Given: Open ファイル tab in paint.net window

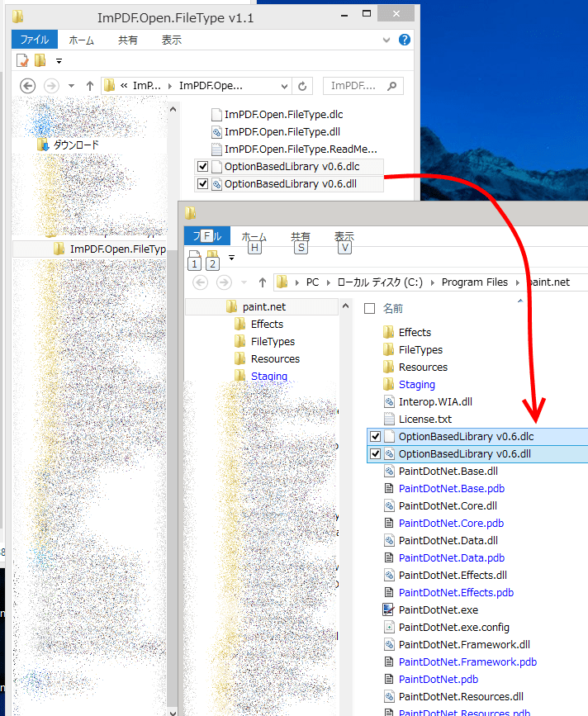Looking at the screenshot, I should 207,236.
